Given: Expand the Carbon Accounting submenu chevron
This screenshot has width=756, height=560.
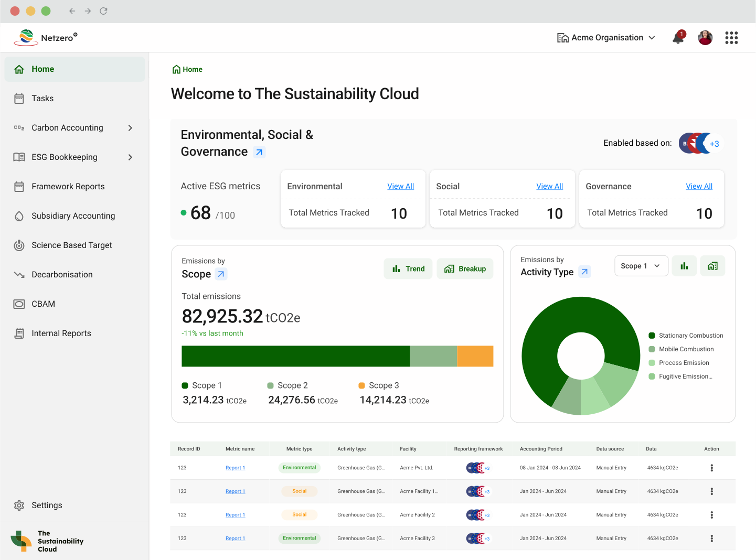Looking at the screenshot, I should tap(130, 128).
